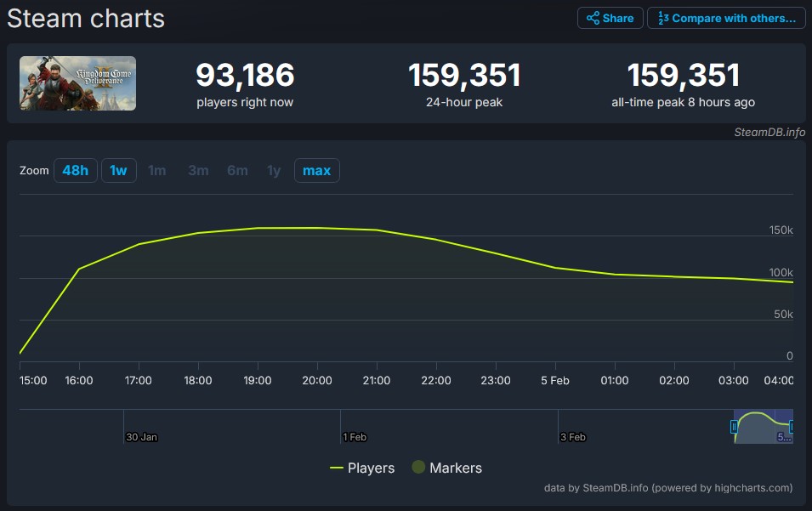Click the 03:00 x-axis label

click(733, 381)
